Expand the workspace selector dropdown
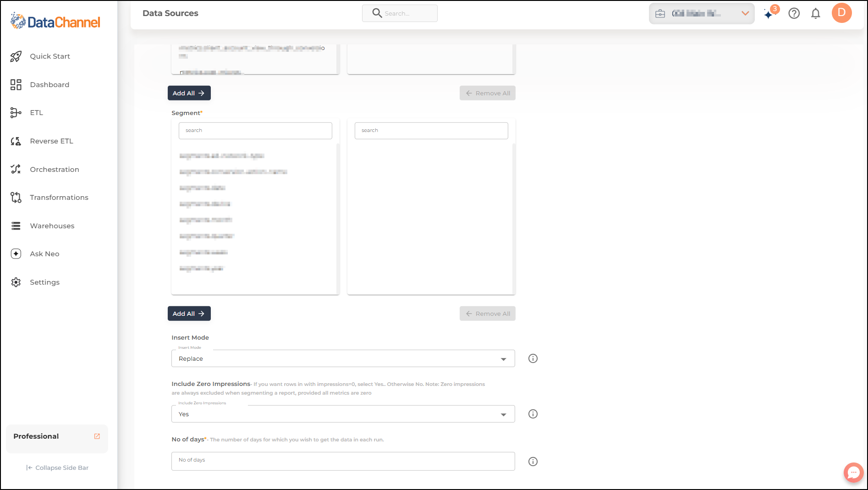Viewport: 868px width, 490px height. 745,13
